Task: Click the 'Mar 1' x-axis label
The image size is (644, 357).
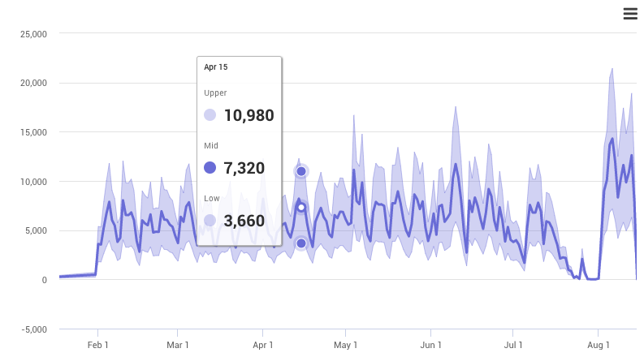Action: click(177, 345)
